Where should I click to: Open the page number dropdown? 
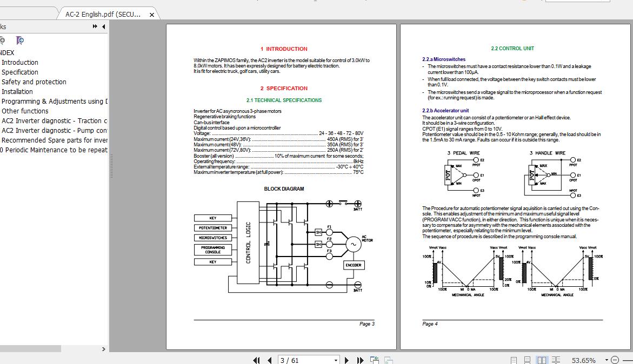[x=336, y=359]
